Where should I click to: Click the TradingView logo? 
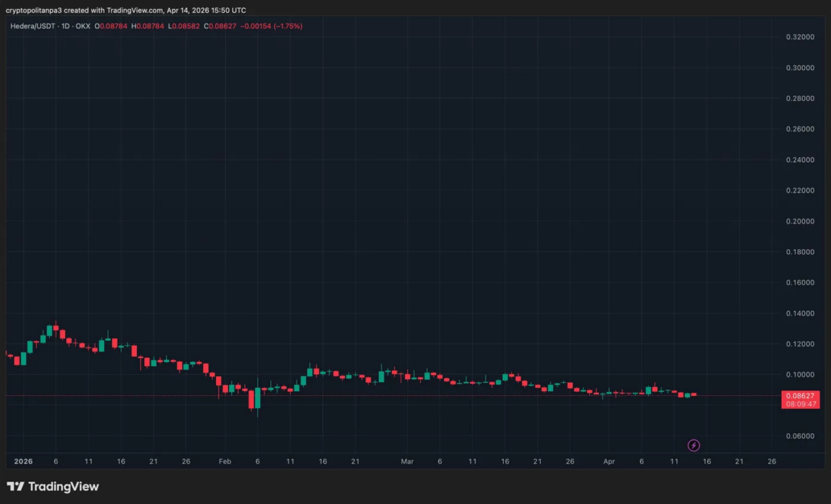(x=52, y=487)
